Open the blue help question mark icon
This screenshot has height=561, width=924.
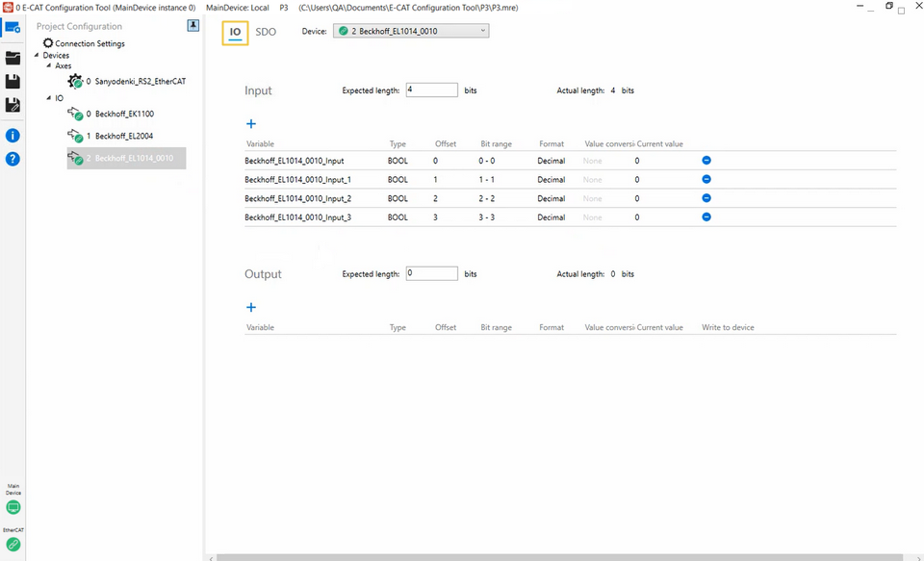pyautogui.click(x=13, y=159)
